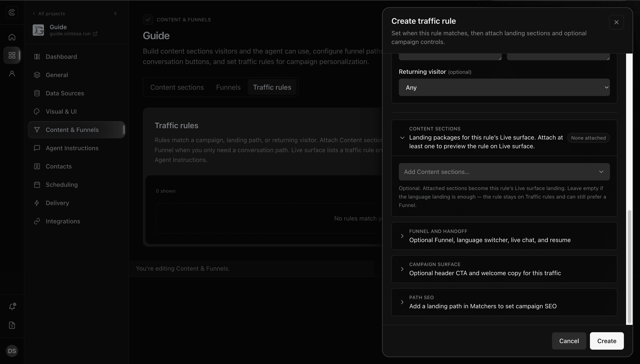
Task: Open Dashboard in the sidebar
Action: [76, 57]
